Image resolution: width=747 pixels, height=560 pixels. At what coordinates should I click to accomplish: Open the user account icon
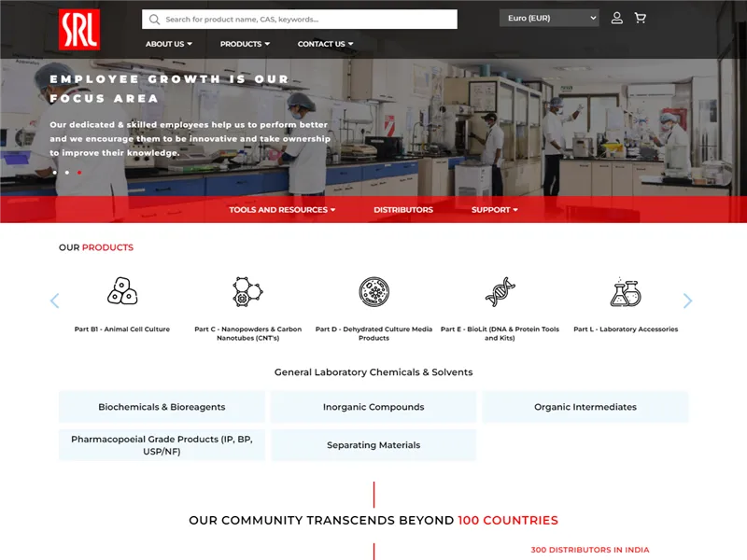click(617, 18)
